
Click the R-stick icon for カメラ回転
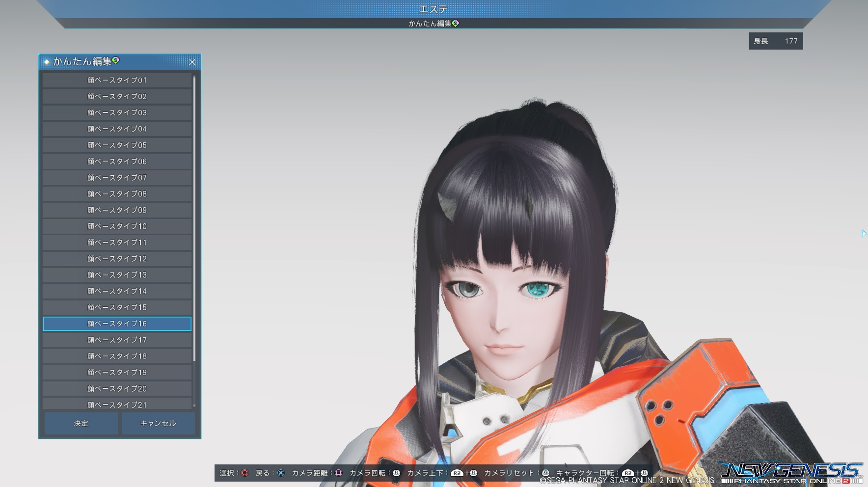pos(396,473)
